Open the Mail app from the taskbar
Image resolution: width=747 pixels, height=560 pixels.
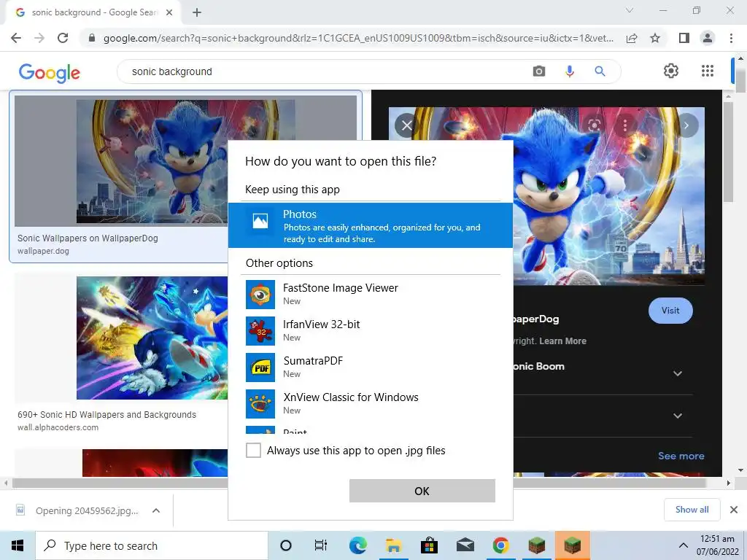[x=465, y=545]
